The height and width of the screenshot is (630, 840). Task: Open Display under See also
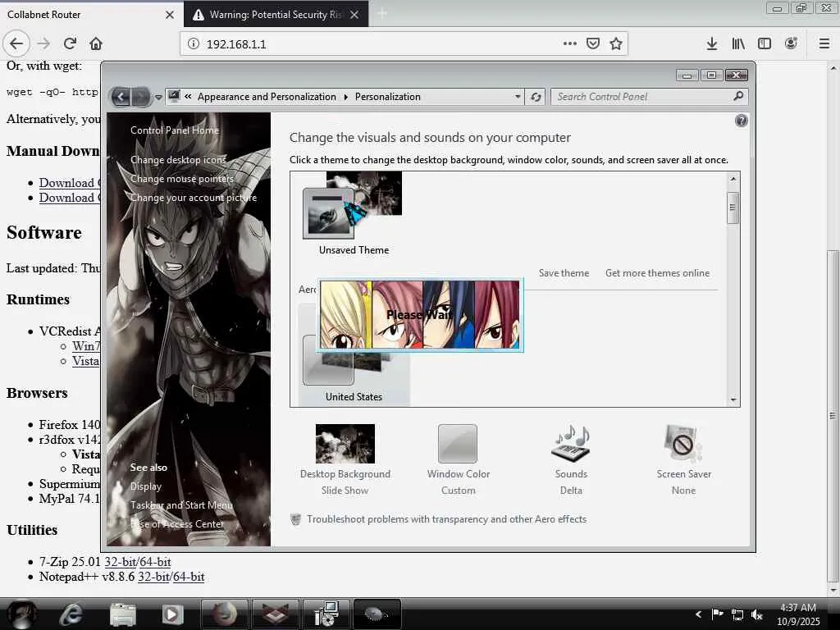point(146,486)
